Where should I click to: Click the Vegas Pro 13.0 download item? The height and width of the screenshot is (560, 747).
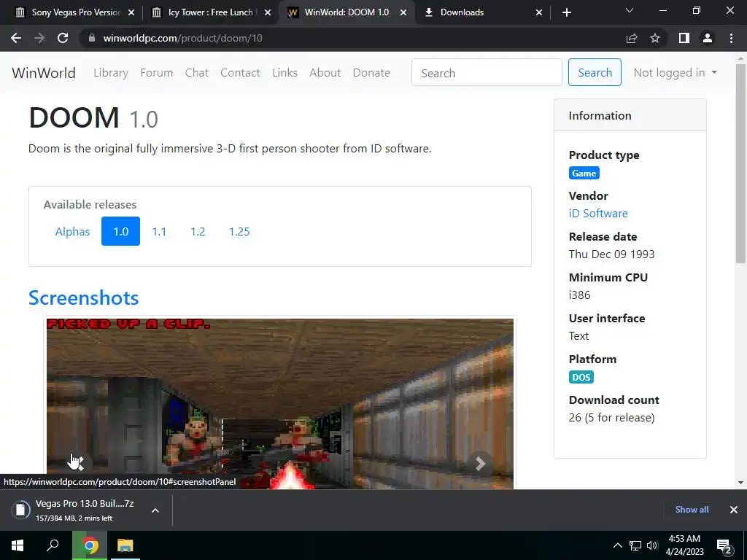[86, 510]
